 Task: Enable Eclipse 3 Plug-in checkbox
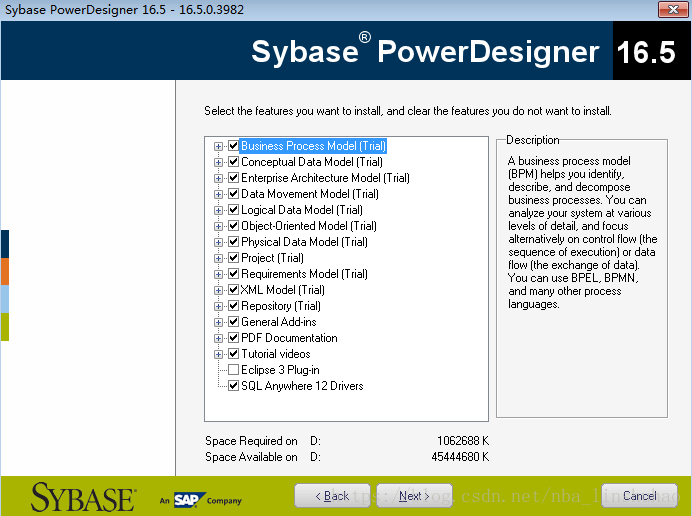233,370
